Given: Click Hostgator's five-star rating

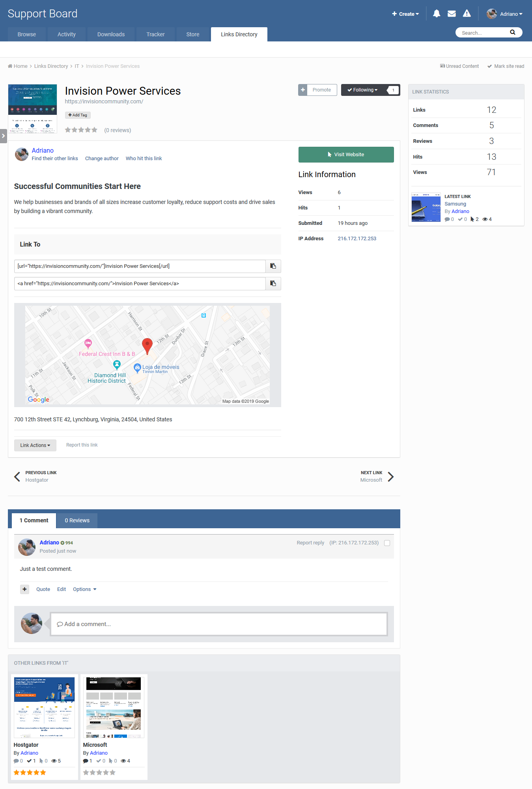Looking at the screenshot, I should point(30,772).
